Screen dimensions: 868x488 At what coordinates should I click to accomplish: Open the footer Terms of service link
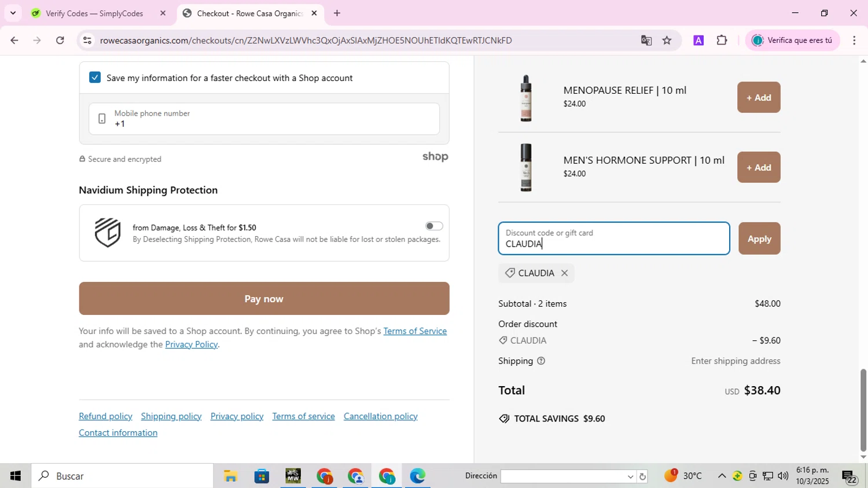303,416
